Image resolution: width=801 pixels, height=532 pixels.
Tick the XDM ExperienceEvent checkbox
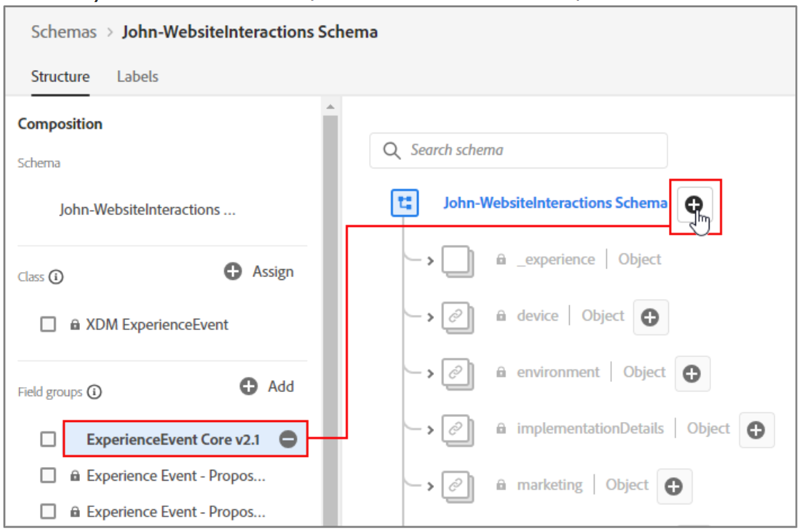48,324
